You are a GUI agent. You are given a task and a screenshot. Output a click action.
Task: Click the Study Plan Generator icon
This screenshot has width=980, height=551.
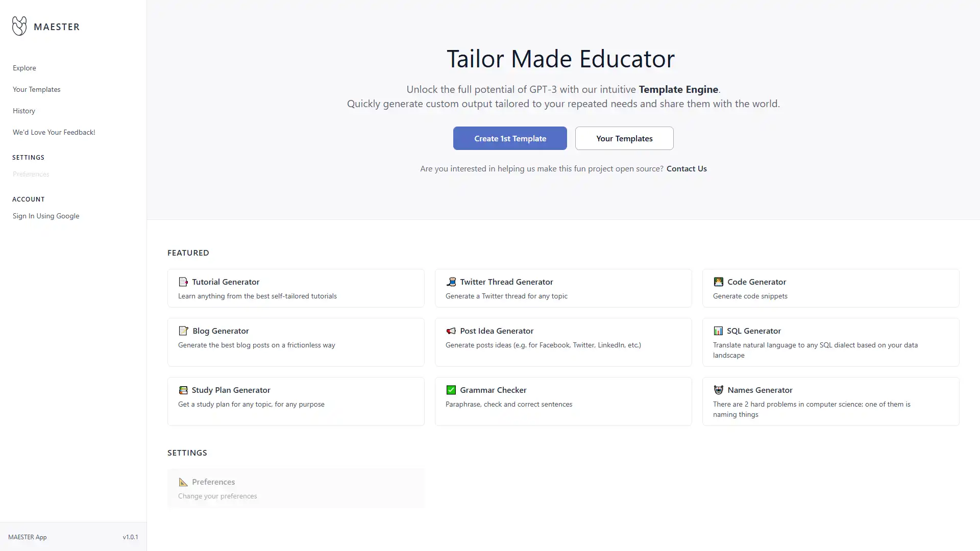(x=183, y=390)
